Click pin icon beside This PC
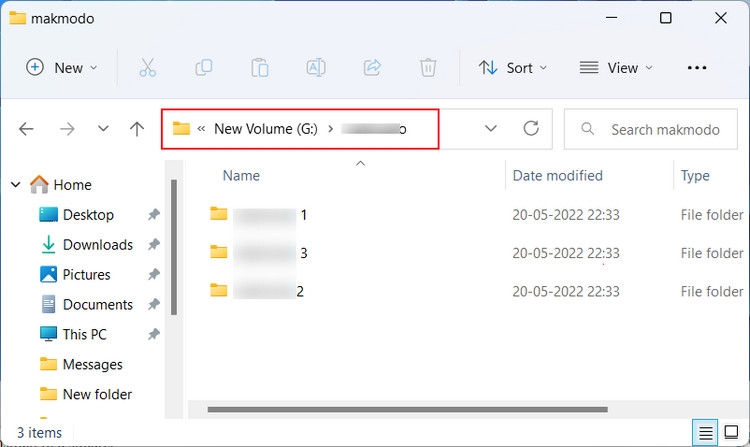 154,334
